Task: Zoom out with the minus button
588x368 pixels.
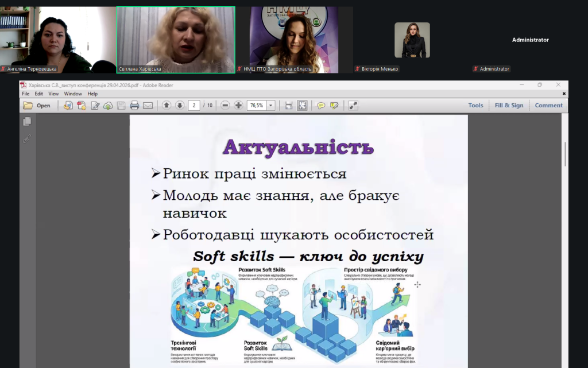Action: tap(225, 106)
